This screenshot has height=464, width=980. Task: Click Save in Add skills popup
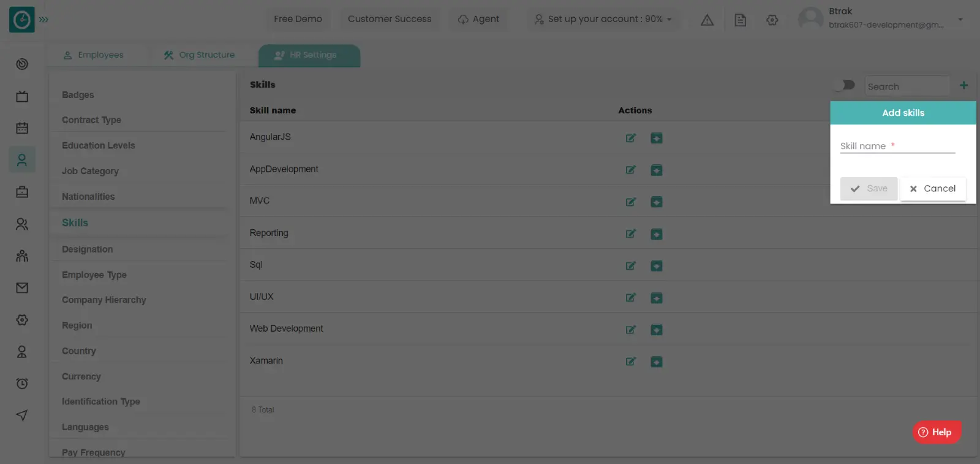(x=869, y=189)
